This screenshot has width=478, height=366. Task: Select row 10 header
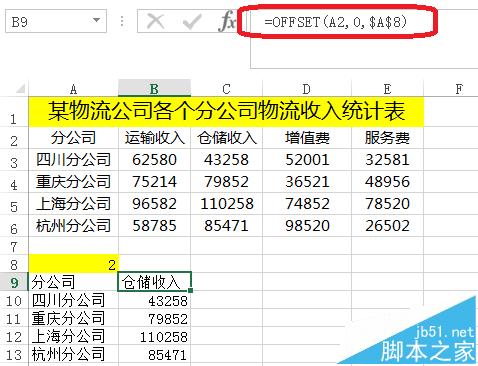tap(14, 300)
